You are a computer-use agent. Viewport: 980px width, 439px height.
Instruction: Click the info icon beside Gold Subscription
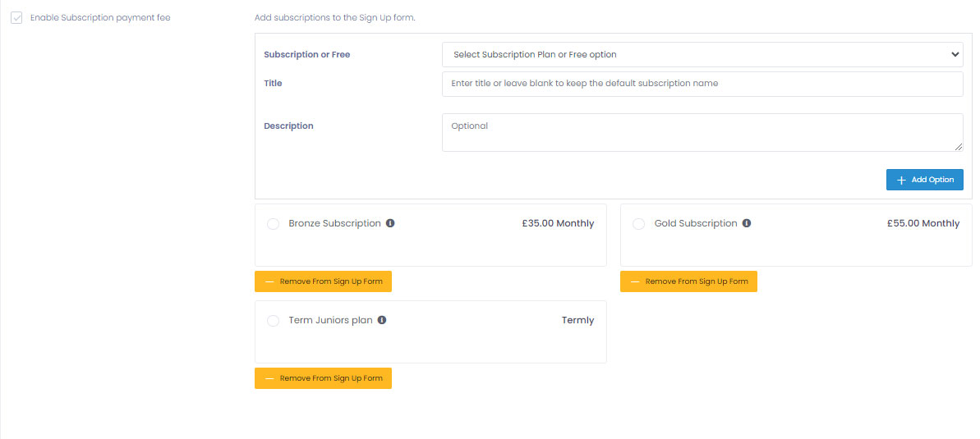(747, 223)
